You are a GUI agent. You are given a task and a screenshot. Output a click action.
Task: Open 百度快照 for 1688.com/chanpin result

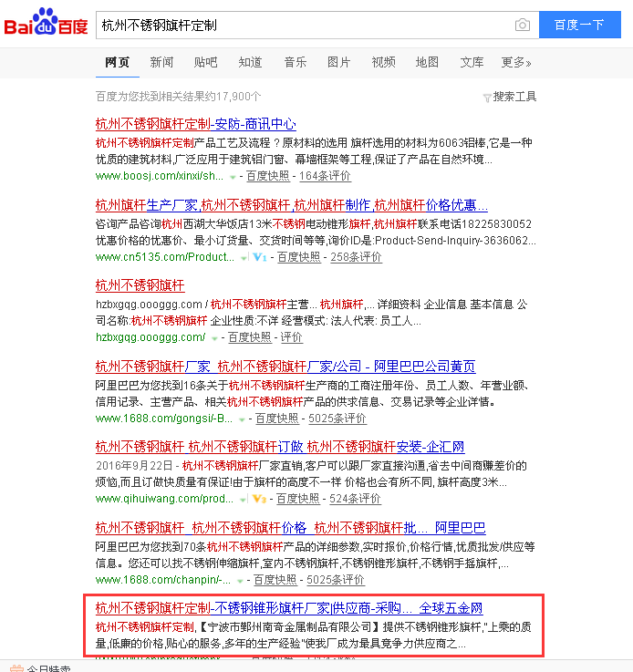click(275, 580)
